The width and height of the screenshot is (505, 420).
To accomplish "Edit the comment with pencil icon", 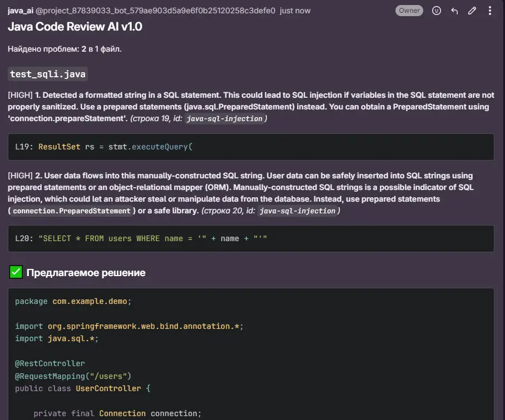I will [472, 11].
